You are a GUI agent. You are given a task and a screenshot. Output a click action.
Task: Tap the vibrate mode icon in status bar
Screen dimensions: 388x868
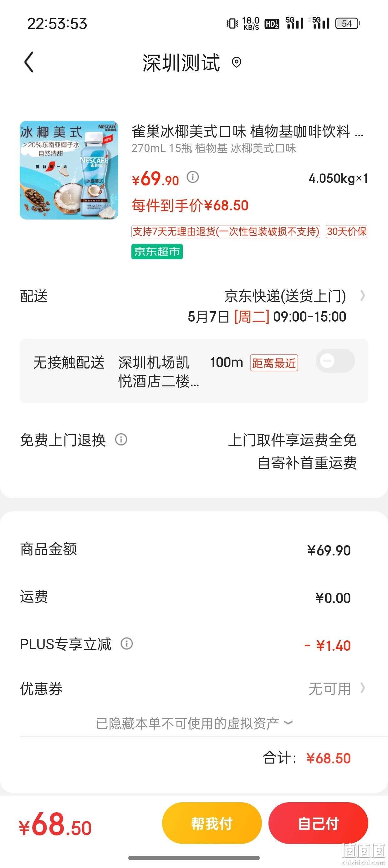pos(232,23)
